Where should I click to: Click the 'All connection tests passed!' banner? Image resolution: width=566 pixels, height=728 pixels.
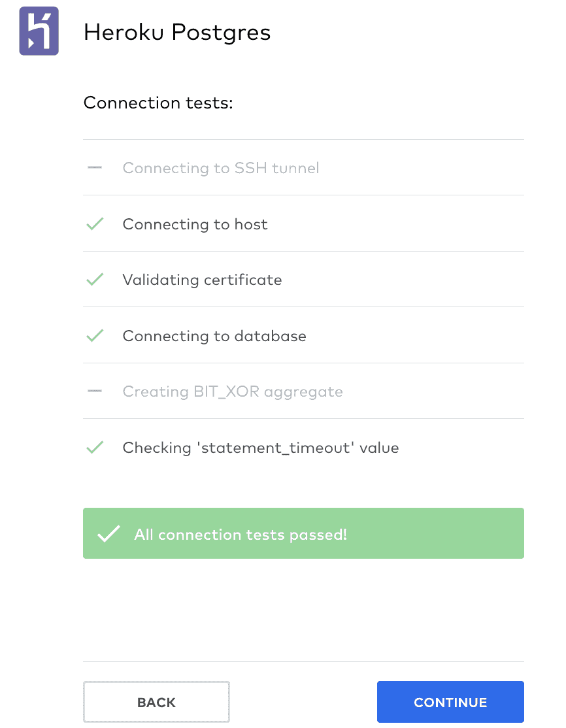coord(303,533)
